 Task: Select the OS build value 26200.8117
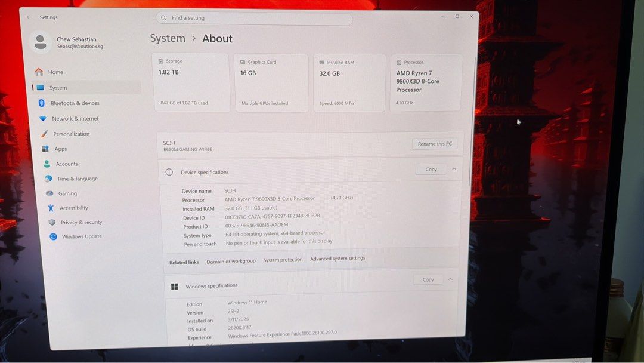click(240, 328)
